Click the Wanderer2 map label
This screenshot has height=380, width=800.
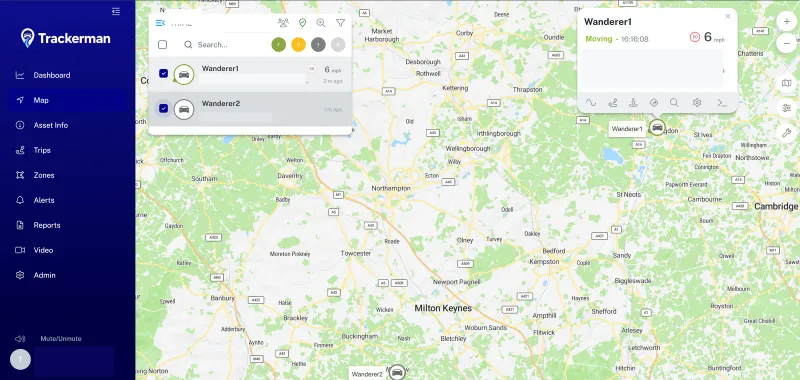click(x=367, y=374)
